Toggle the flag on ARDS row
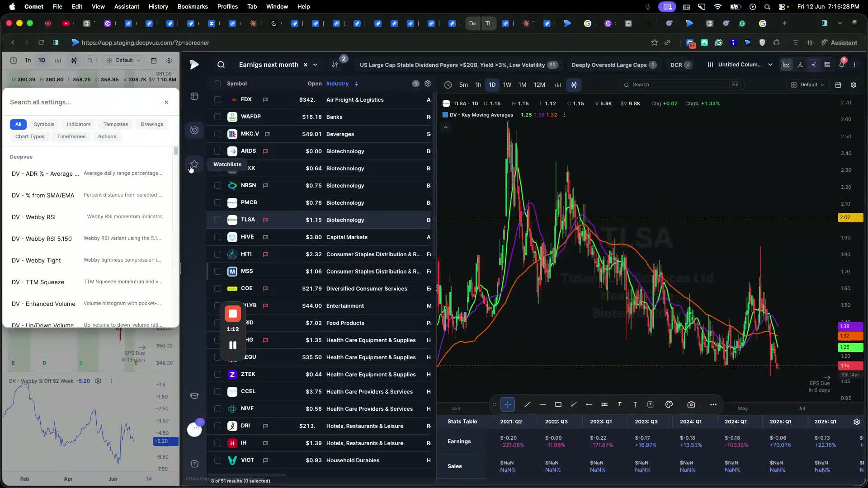Viewport: 868px width, 488px height. (x=266, y=151)
